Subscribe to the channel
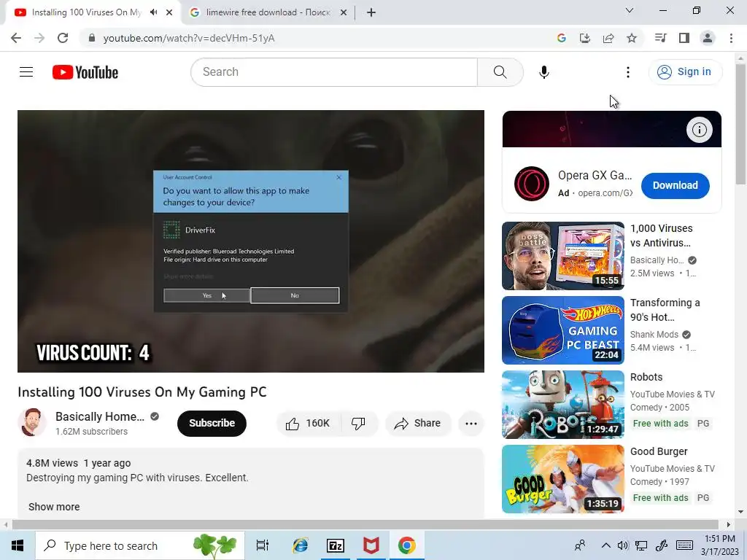 [x=212, y=423]
